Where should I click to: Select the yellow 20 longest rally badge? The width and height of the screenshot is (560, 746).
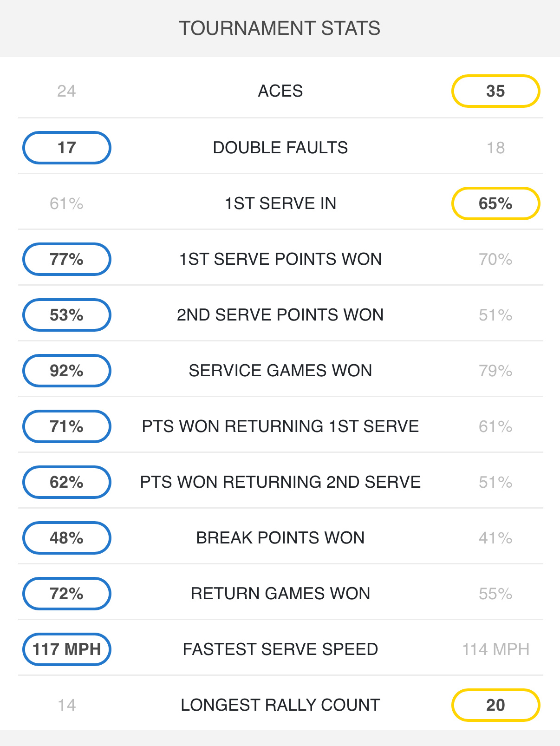[x=495, y=705]
